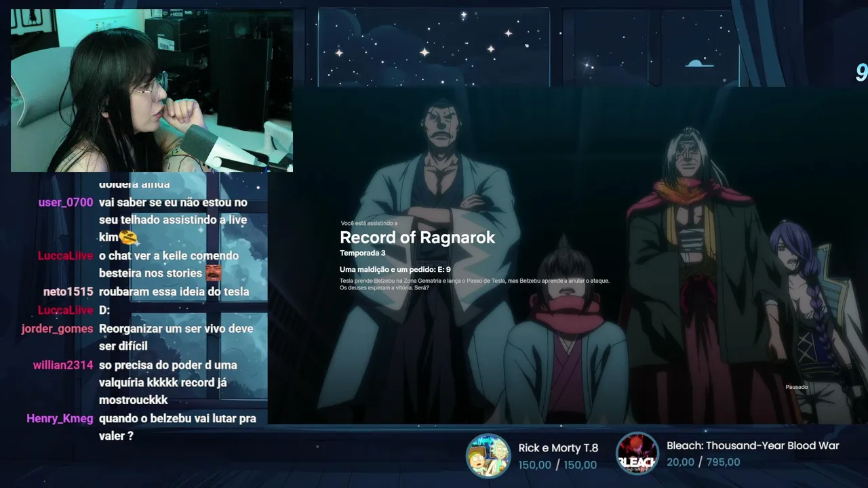Click the paused Record of Ragnarok video frame
Image resolution: width=868 pixels, height=488 pixels.
click(568, 256)
